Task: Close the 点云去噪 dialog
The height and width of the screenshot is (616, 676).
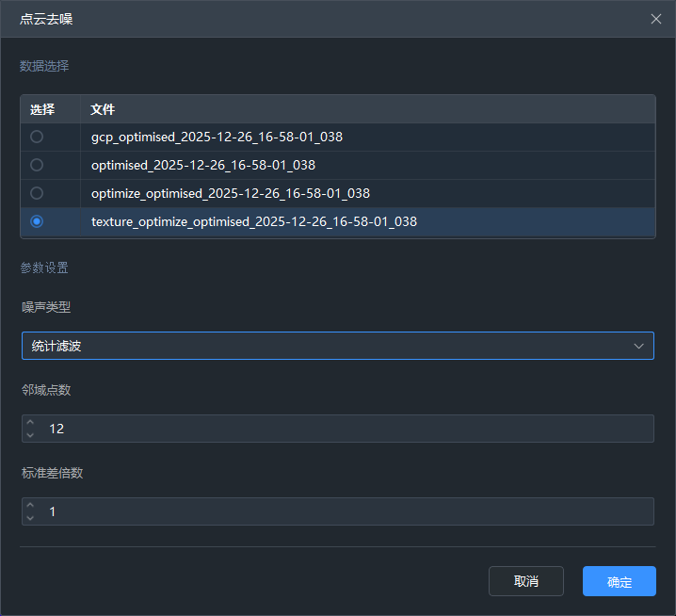Action: click(x=656, y=19)
